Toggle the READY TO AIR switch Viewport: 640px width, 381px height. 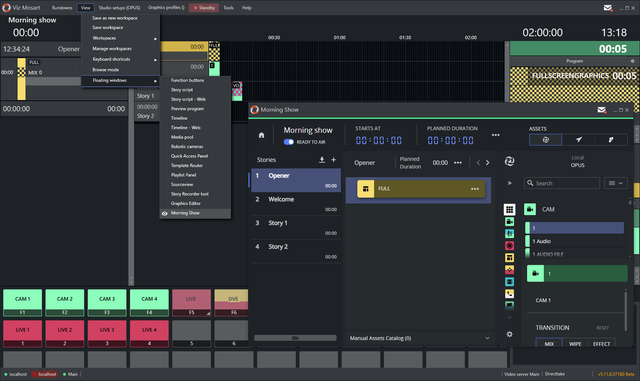(x=289, y=142)
